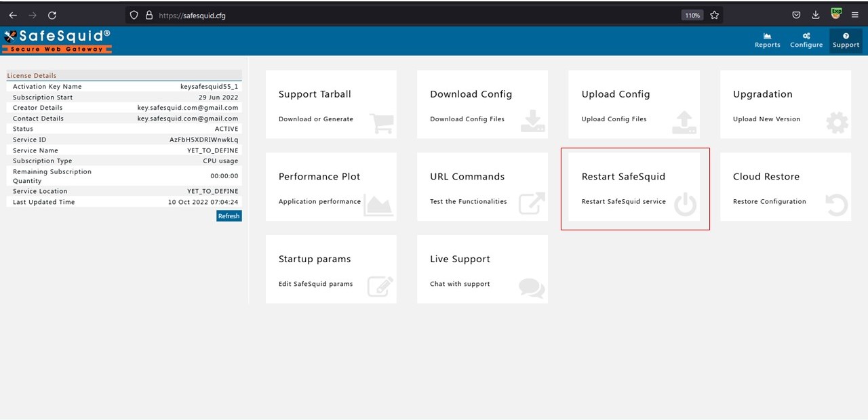Open the Support tab
The image size is (868, 420).
[846, 41]
